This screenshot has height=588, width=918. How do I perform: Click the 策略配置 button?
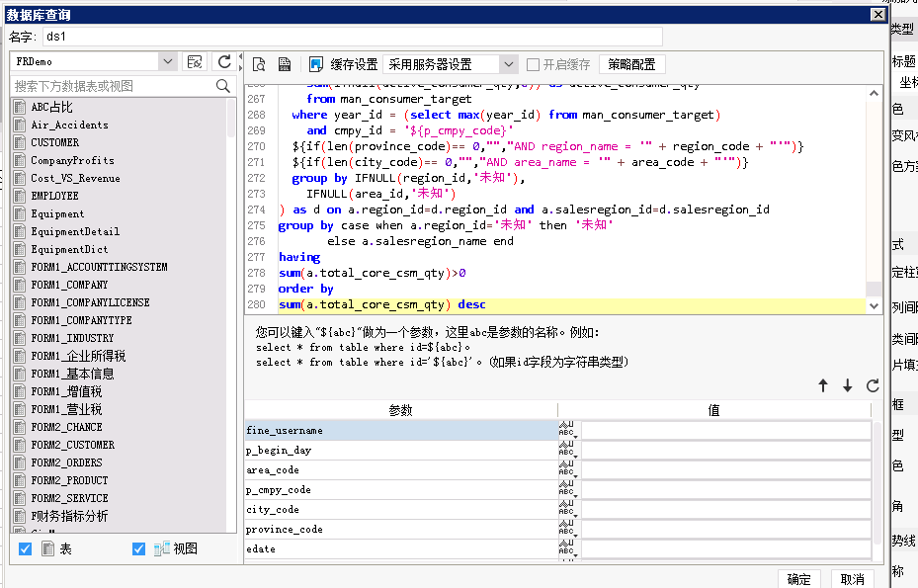tap(631, 64)
